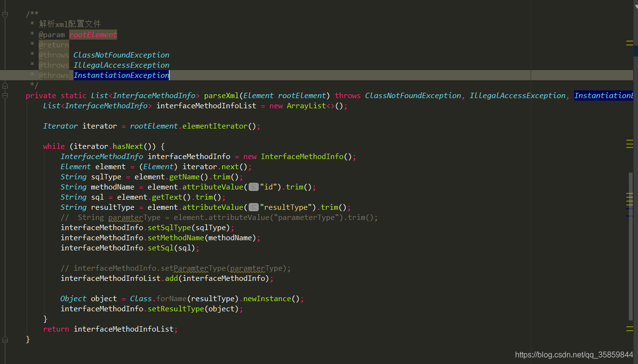Collapse the Javadoc at its closing */ fold marker

pyautogui.click(x=5, y=86)
